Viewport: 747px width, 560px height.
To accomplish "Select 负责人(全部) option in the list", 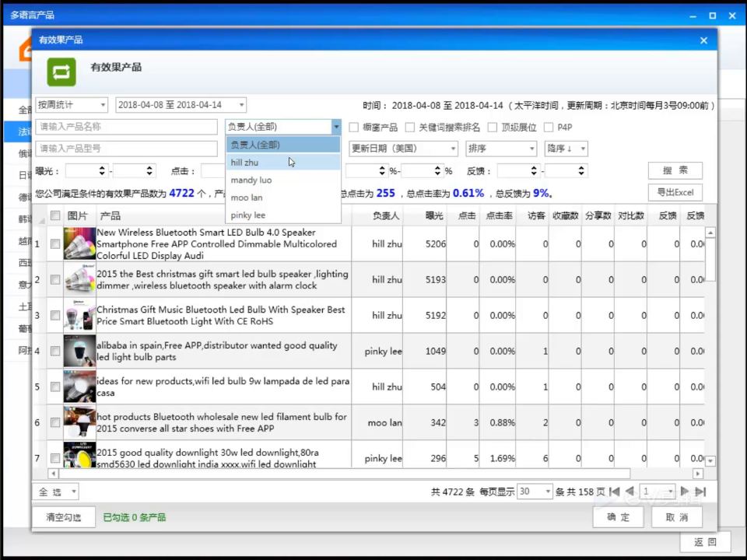I will point(283,145).
